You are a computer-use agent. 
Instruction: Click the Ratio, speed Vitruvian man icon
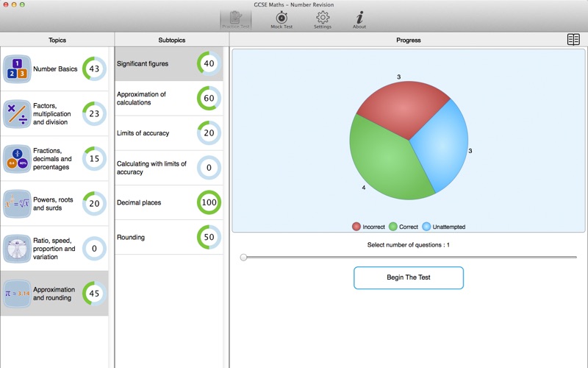[17, 249]
